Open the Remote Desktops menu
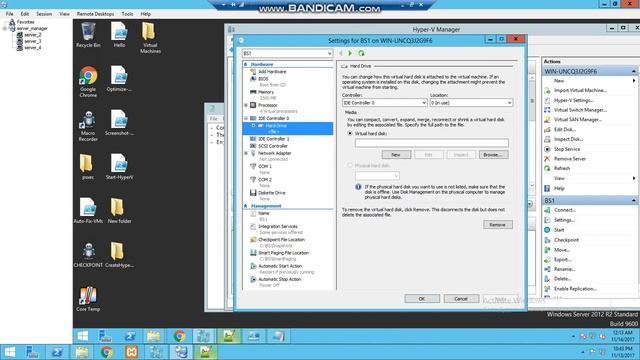The image size is (640, 360). [96, 14]
